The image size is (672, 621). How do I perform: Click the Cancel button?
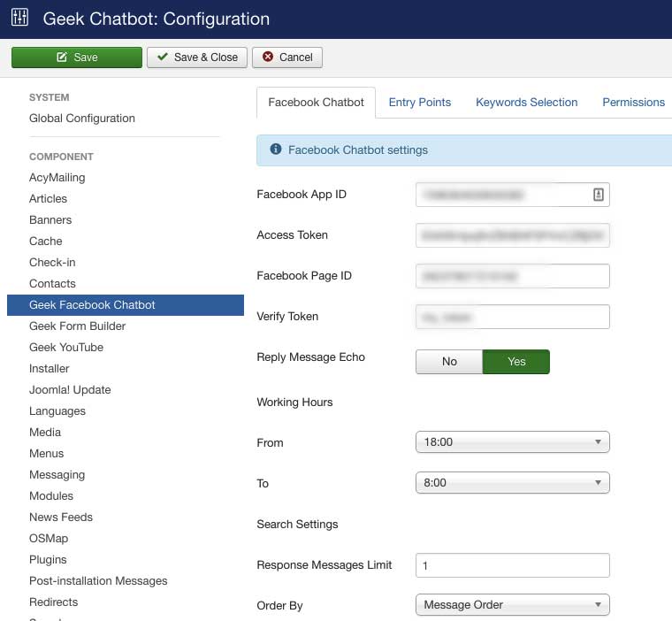coord(287,57)
